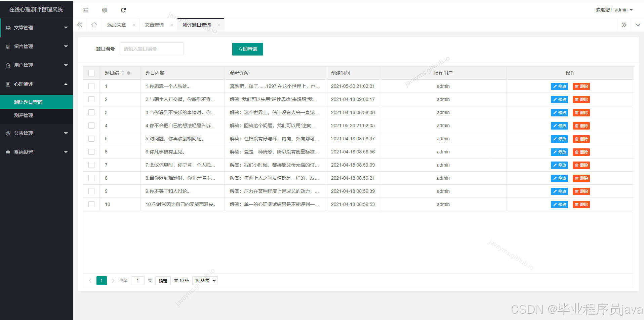
Task: Select the 用户管理 sidebar icon
Action: (x=8, y=65)
